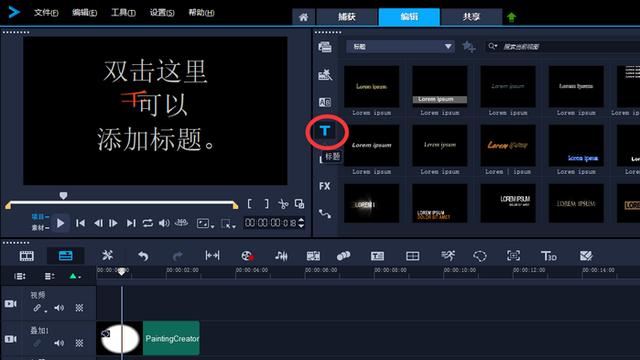This screenshot has height=360, width=640.
Task: Open the FX filter library
Action: point(324,186)
